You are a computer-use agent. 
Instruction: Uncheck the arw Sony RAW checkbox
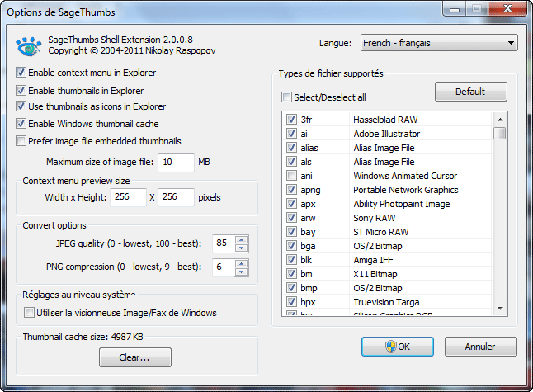tap(291, 218)
